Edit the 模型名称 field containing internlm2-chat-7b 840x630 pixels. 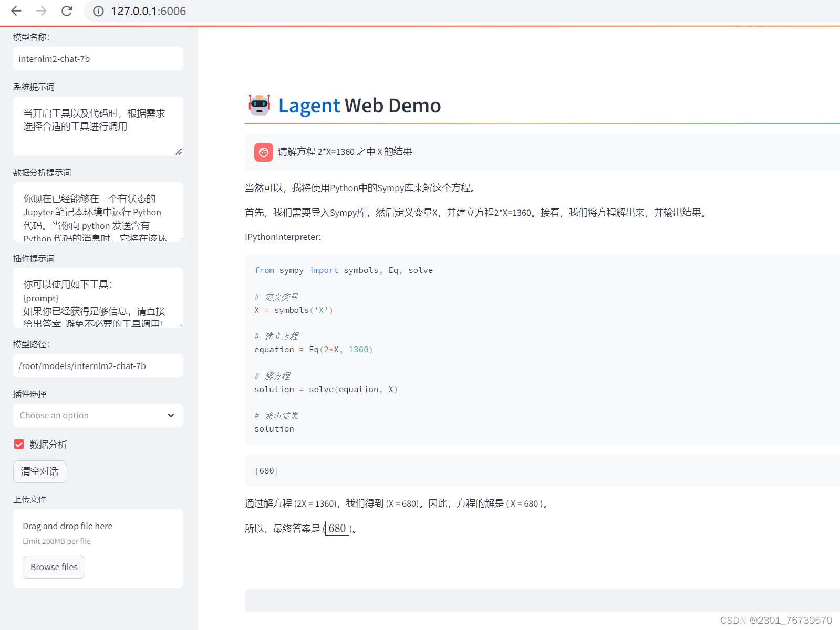pyautogui.click(x=98, y=59)
